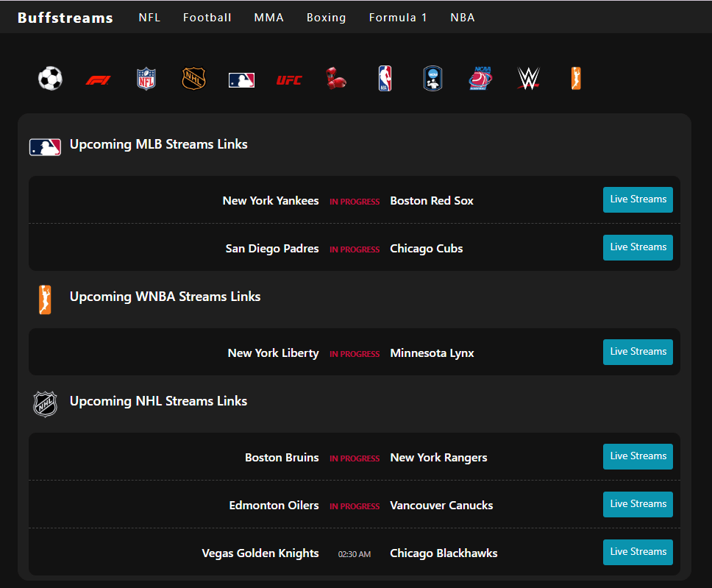
Task: Select the UFC logo icon
Action: 289,80
